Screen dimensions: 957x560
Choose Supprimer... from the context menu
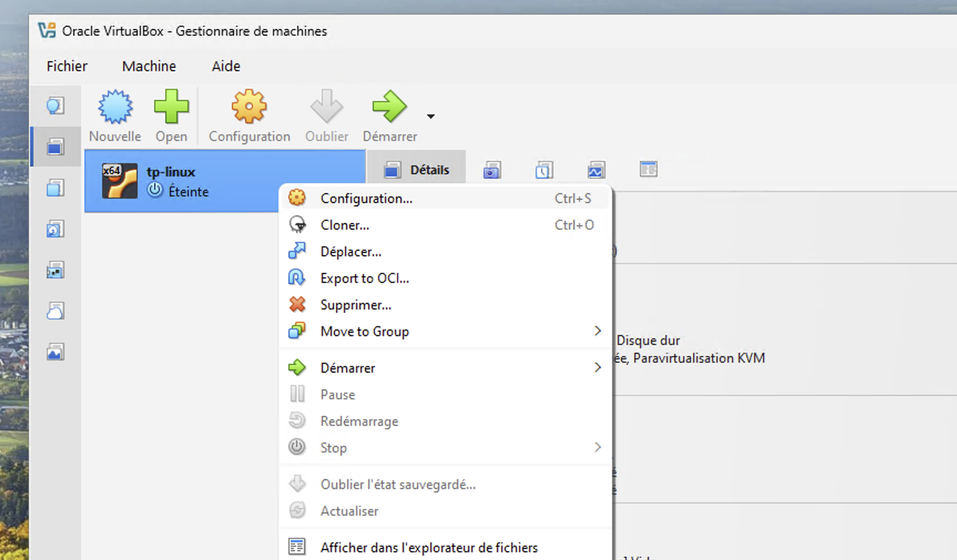click(355, 305)
